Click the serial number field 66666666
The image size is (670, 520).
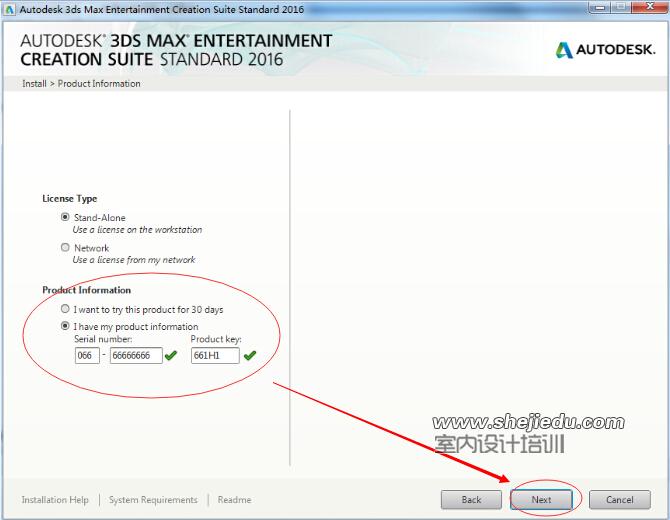[136, 355]
